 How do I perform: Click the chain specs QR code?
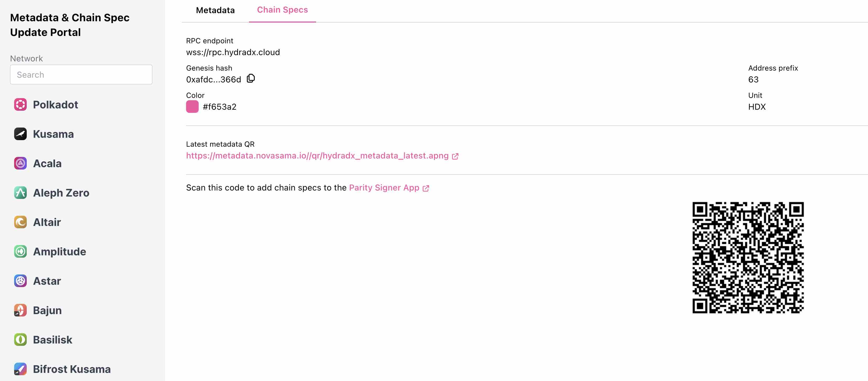coord(748,258)
